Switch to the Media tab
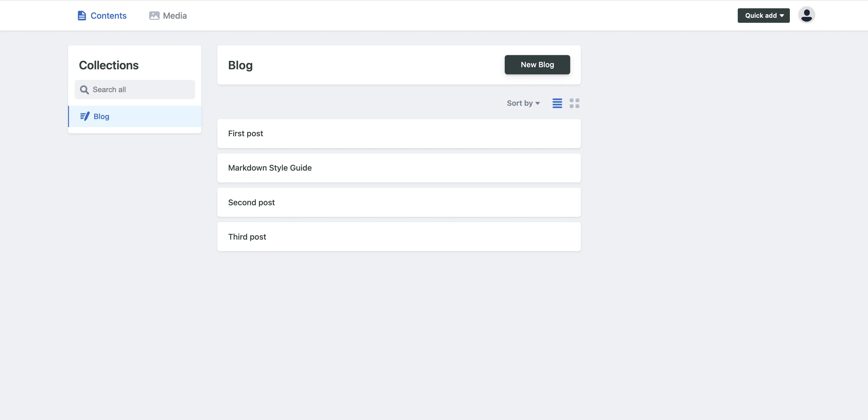 point(168,15)
